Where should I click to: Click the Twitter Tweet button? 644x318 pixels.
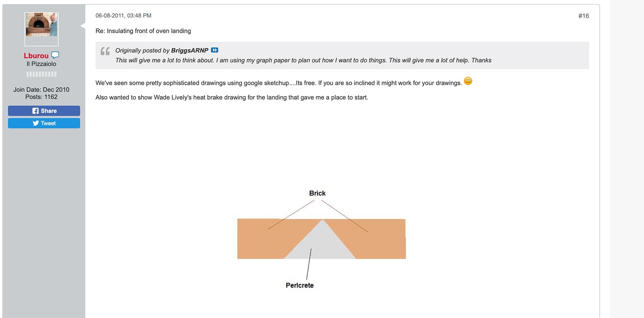point(44,123)
